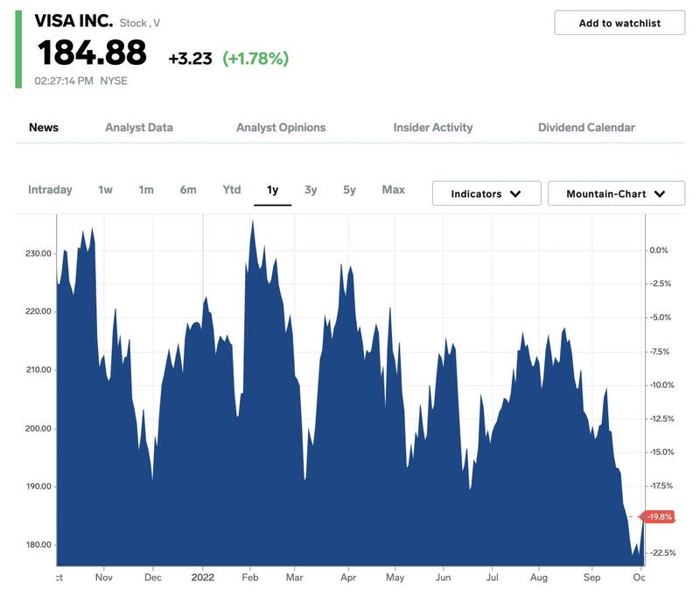The height and width of the screenshot is (603, 700).
Task: Click the Jun label on the time axis
Action: point(443,578)
